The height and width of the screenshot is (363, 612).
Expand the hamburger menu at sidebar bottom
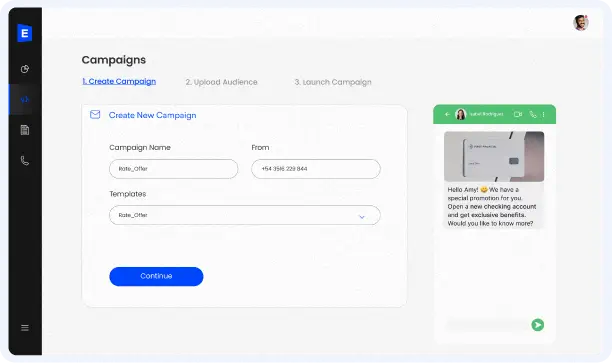click(x=25, y=328)
